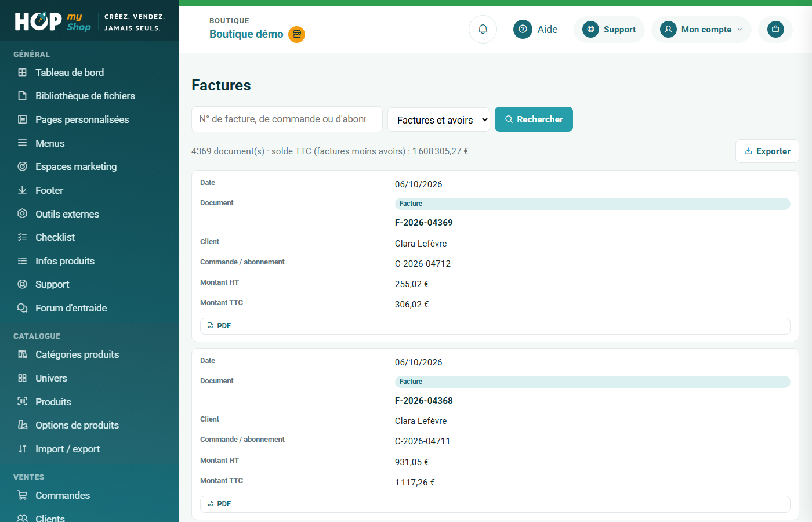Click the Footer download-arrow icon

coord(23,190)
